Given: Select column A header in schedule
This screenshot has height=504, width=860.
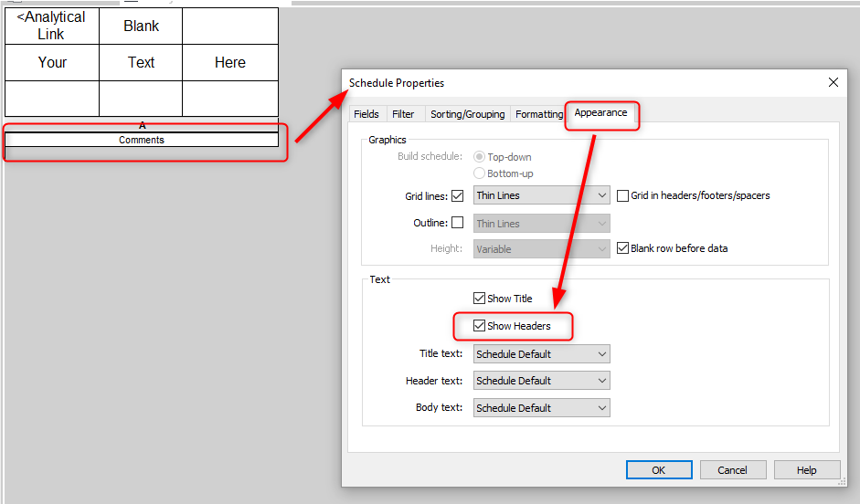Looking at the screenshot, I should 142,125.
